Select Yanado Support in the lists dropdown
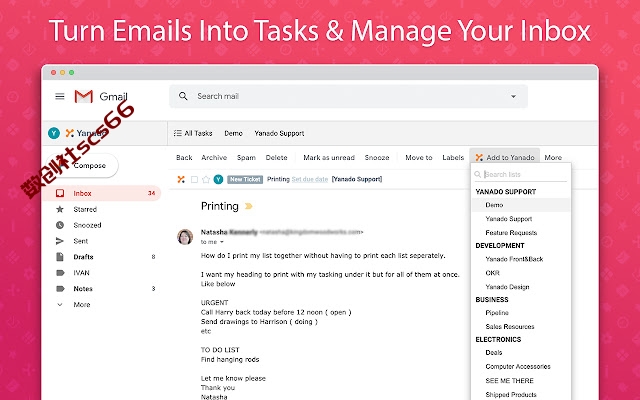 [x=509, y=219]
